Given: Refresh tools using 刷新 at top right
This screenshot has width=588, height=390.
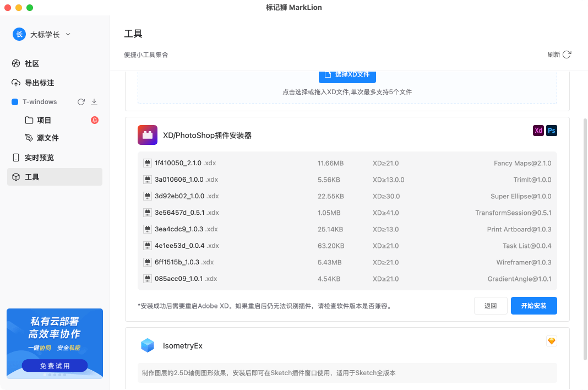Looking at the screenshot, I should pos(558,55).
